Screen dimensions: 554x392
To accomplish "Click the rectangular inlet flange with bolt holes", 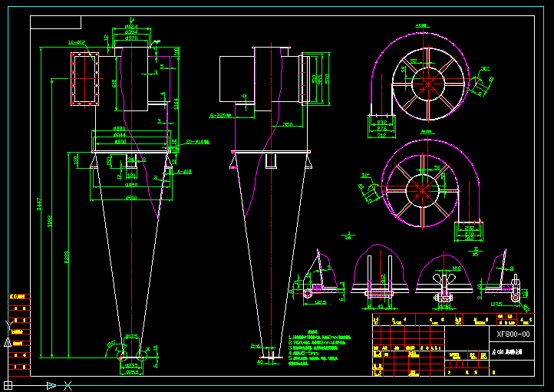I will [85, 79].
